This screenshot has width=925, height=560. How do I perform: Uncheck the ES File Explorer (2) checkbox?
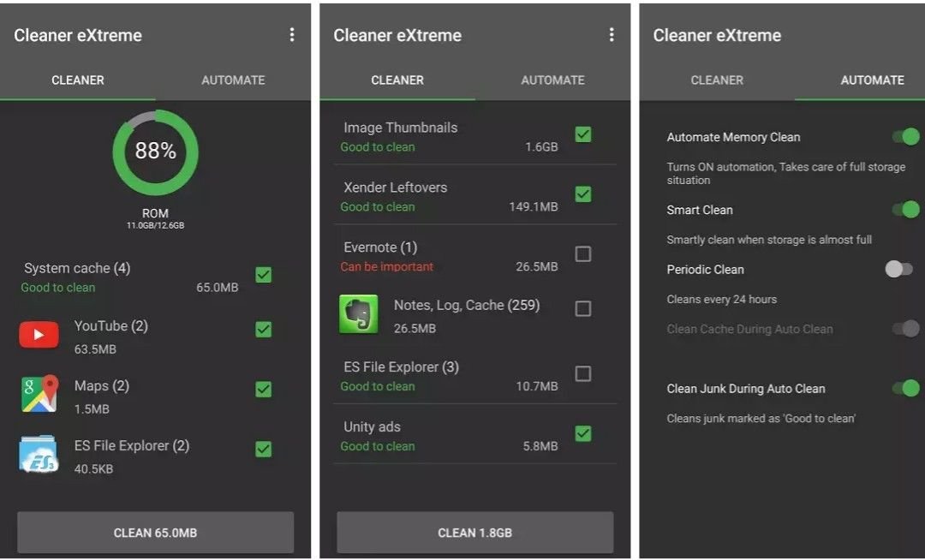264,450
